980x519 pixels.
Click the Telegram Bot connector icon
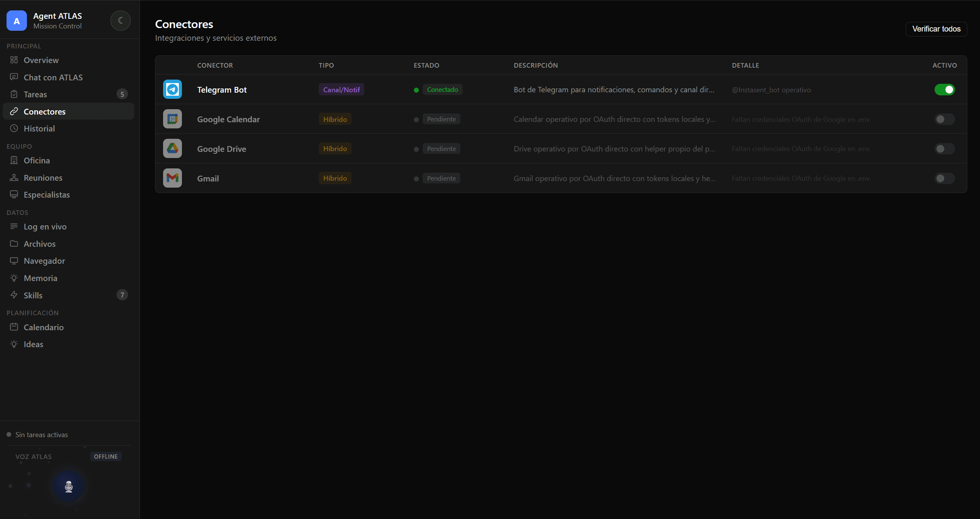pos(172,90)
